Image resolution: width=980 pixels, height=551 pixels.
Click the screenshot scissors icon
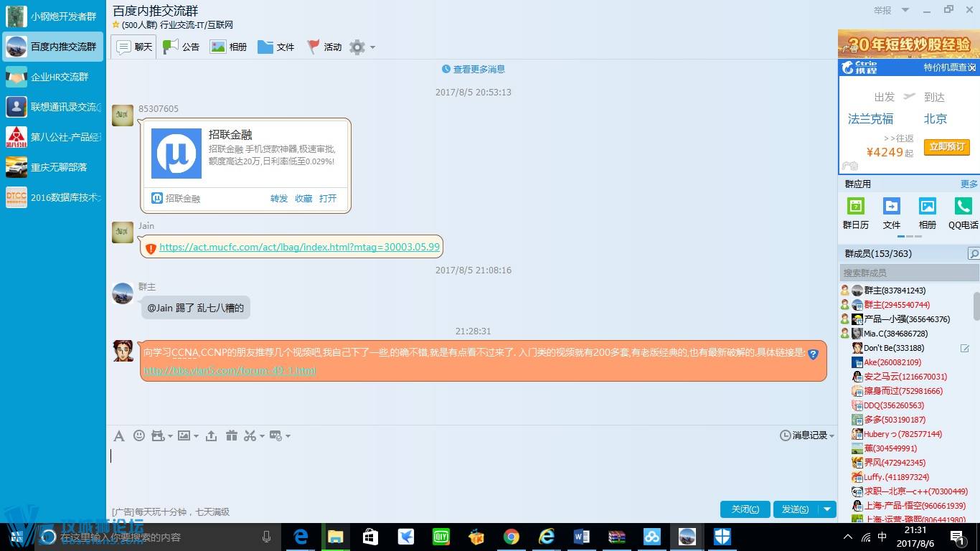tap(250, 435)
